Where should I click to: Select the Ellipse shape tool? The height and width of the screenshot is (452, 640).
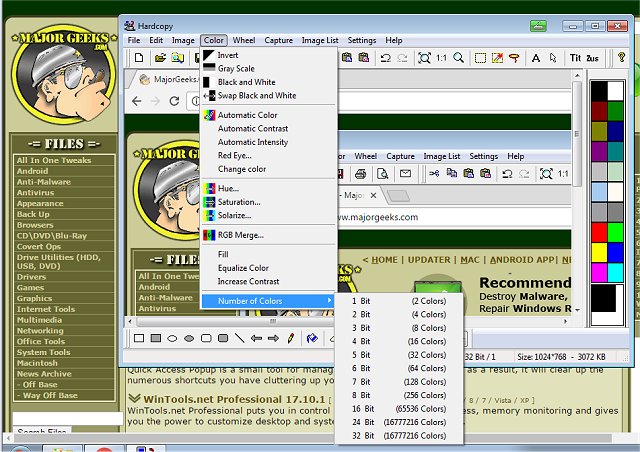[x=173, y=339]
